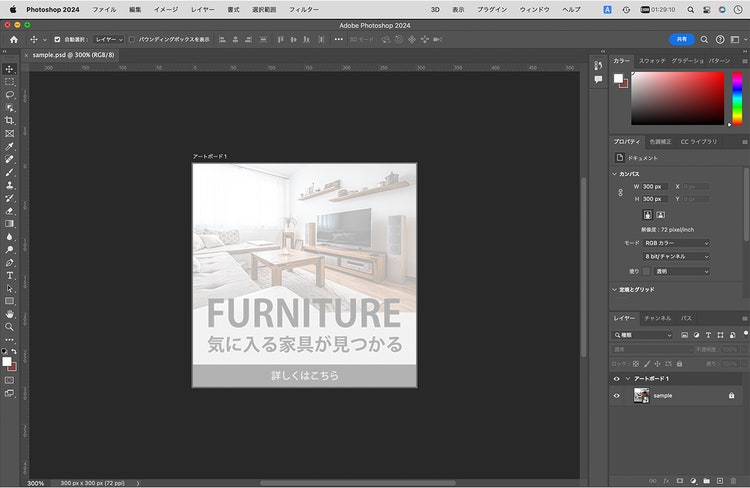The height and width of the screenshot is (488, 750).
Task: Select the Pen tool
Action: (9, 263)
